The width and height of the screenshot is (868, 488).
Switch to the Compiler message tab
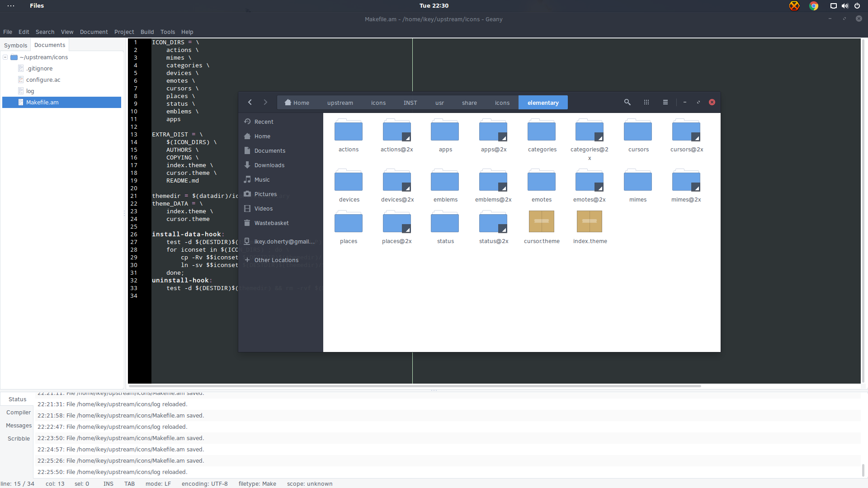click(x=18, y=413)
